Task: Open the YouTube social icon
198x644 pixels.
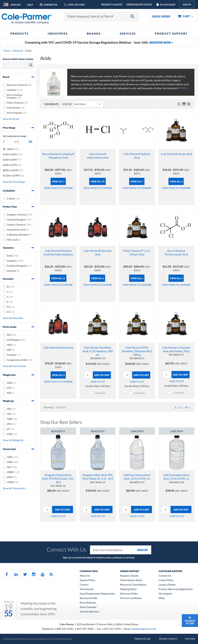Action: (42, 574)
